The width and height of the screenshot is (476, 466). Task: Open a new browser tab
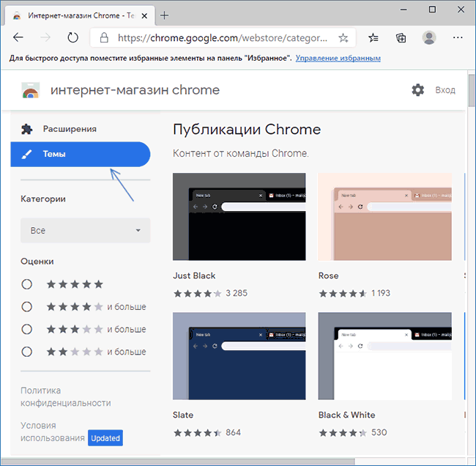coord(164,15)
